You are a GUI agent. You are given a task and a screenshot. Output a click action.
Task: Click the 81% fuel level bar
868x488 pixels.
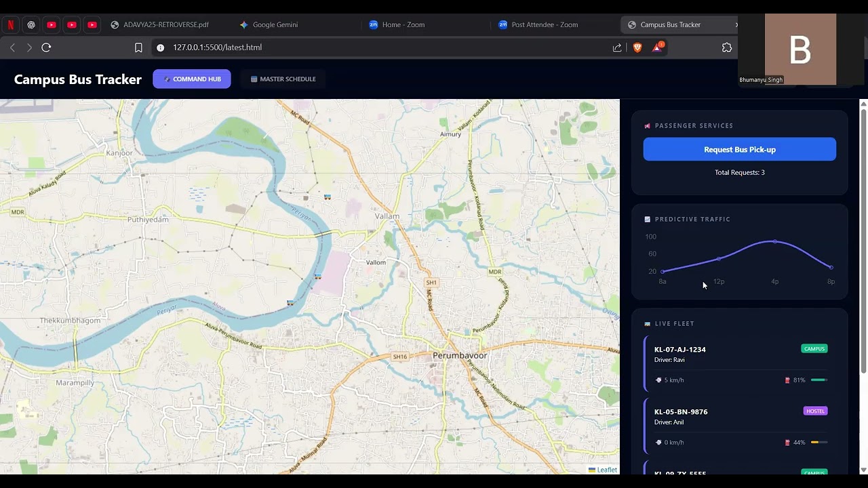coord(819,380)
